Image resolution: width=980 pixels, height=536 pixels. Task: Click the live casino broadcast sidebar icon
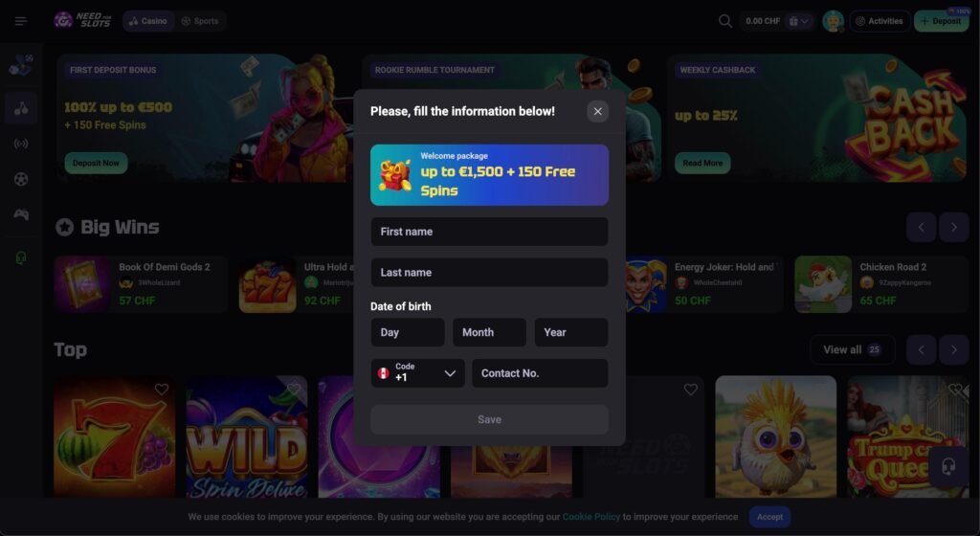pyautogui.click(x=21, y=144)
